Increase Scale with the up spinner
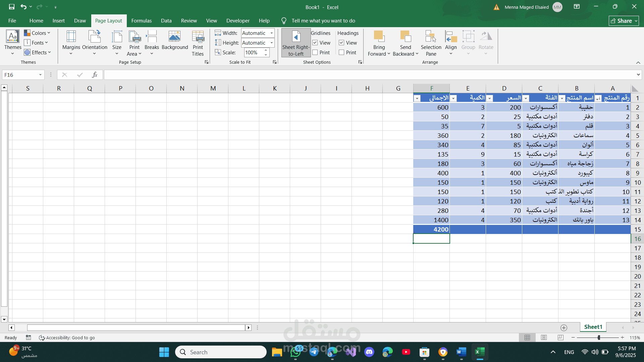The image size is (644, 362). tap(266, 51)
